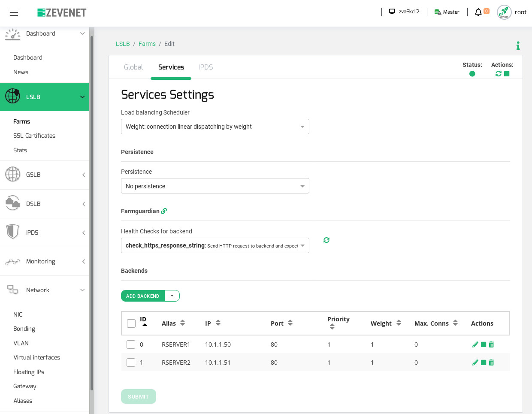Click the hamburger menu icon
The image size is (532, 414).
[14, 12]
